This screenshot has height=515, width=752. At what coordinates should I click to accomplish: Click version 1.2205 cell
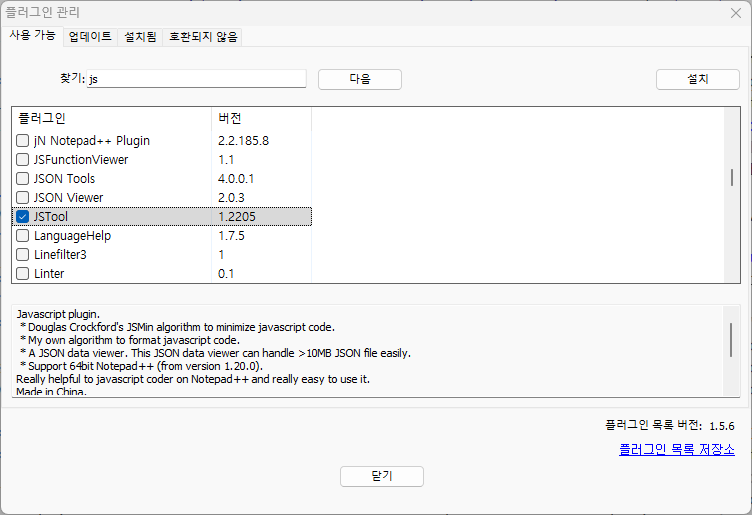click(237, 217)
